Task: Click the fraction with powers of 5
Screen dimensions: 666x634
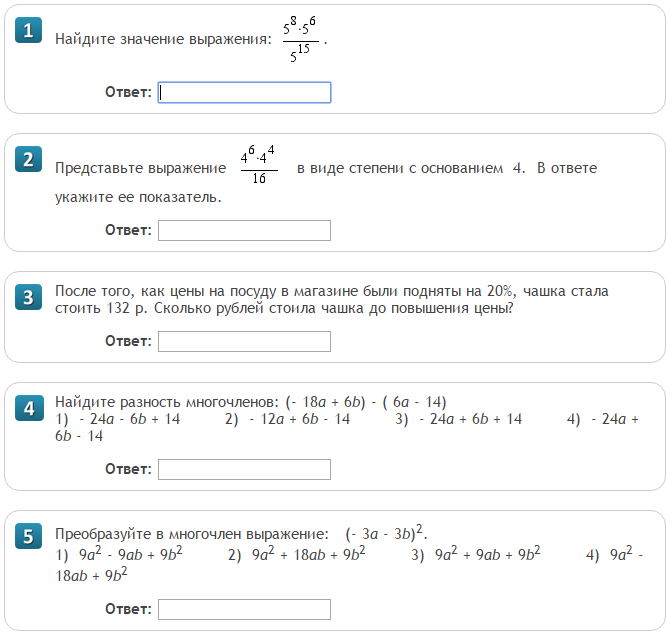Action: [x=302, y=40]
